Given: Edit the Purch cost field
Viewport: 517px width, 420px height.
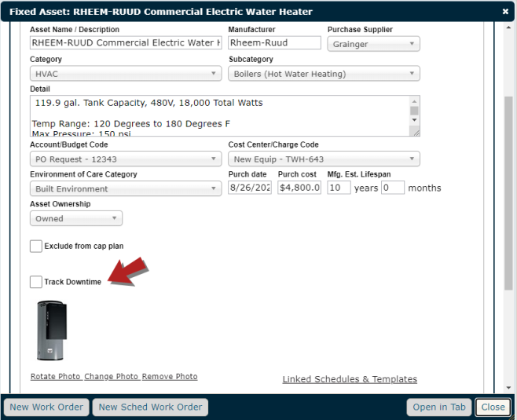Looking at the screenshot, I should pyautogui.click(x=299, y=188).
